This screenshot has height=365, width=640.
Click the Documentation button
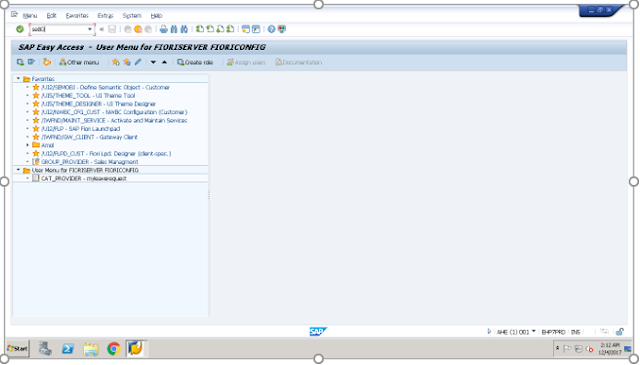point(298,62)
